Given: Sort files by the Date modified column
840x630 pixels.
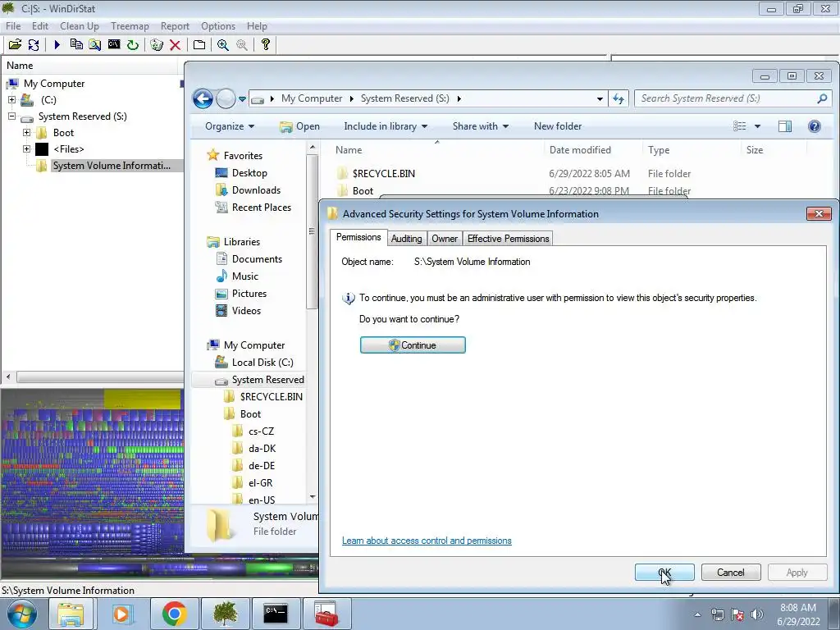Looking at the screenshot, I should (580, 150).
